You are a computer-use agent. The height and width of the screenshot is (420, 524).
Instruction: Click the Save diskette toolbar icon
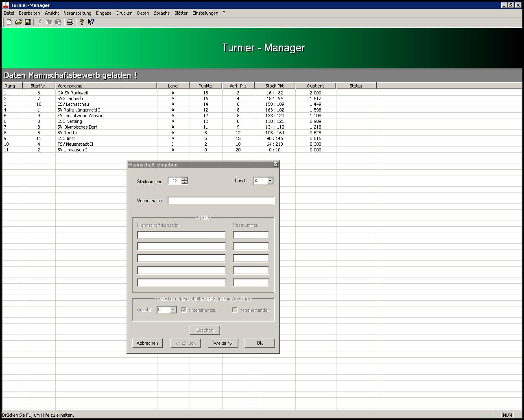28,22
